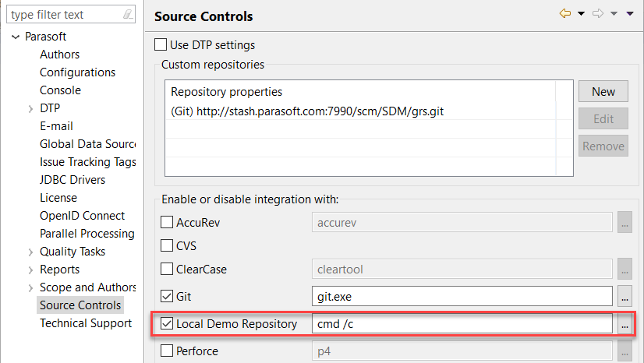Screen dimensions: 644x363
Task: Select the Console tree item
Action: coord(60,90)
